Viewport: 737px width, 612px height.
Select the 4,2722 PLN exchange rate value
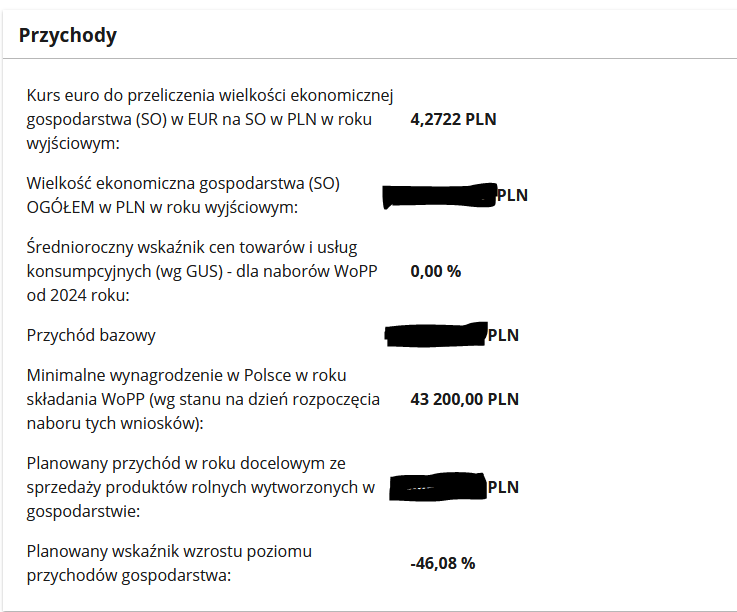click(453, 120)
